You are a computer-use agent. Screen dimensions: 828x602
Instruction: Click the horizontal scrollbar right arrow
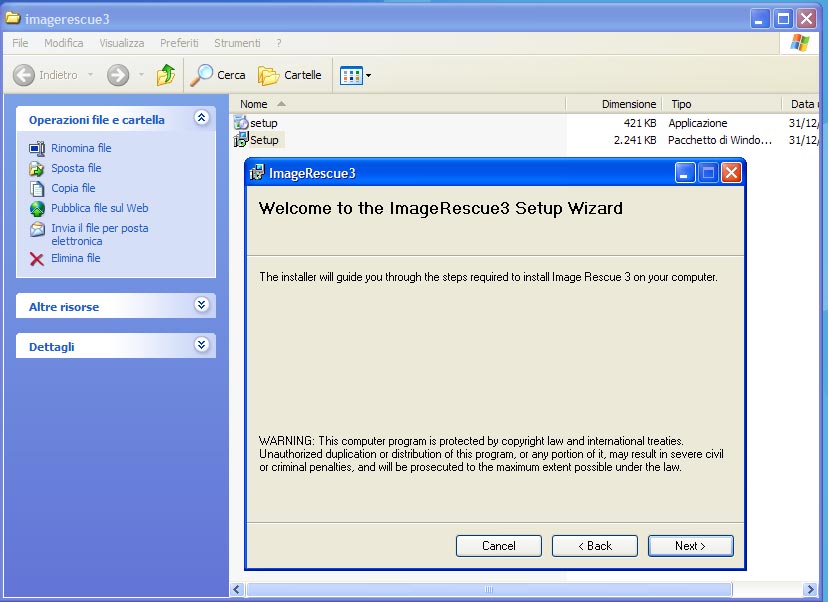[810, 589]
